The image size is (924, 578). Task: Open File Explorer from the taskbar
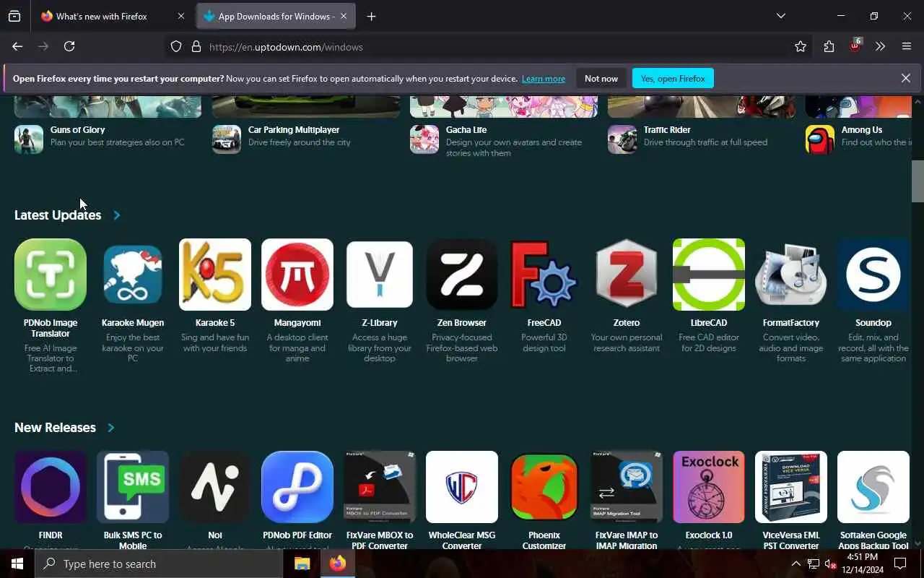(302, 564)
